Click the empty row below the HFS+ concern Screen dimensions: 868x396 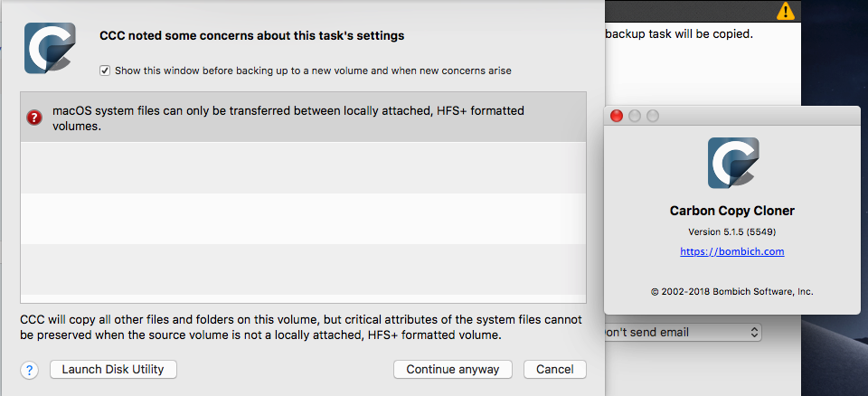[304, 168]
